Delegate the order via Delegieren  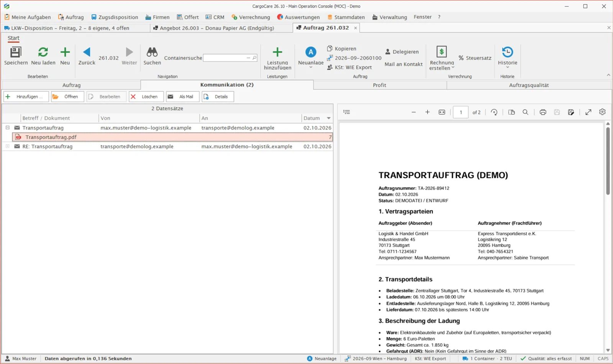(402, 52)
